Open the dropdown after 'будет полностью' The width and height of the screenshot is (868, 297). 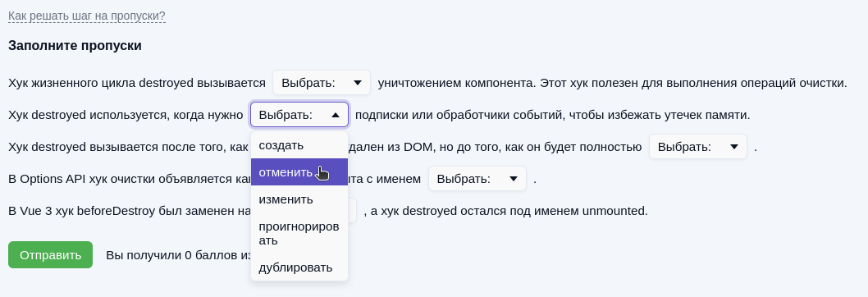(698, 147)
